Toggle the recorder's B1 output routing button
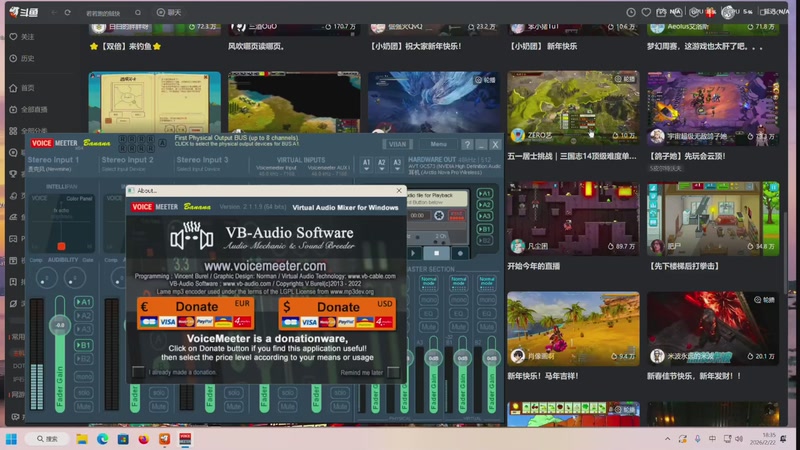This screenshot has width=800, height=450. tap(485, 229)
